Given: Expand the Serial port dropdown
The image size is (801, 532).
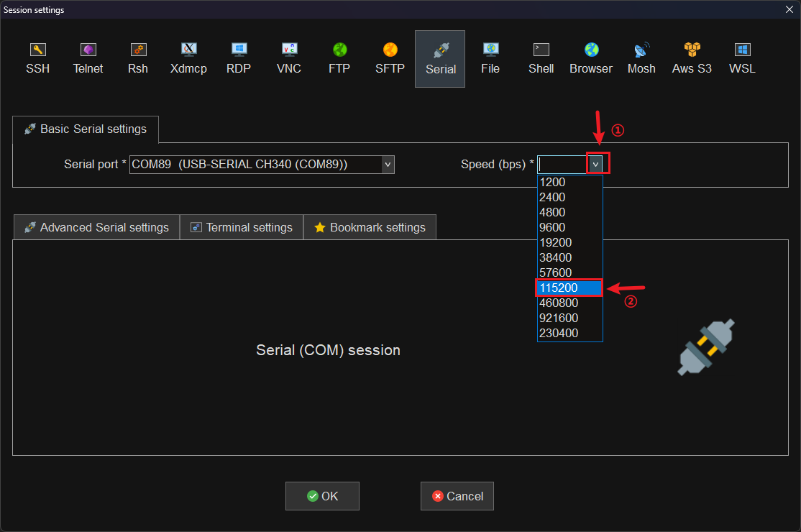Looking at the screenshot, I should 388,165.
